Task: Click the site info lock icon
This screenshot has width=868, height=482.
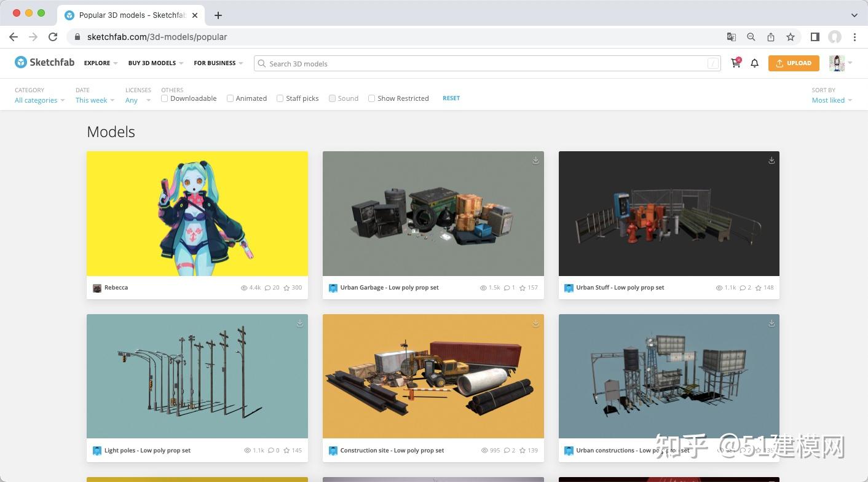Action: coord(77,37)
